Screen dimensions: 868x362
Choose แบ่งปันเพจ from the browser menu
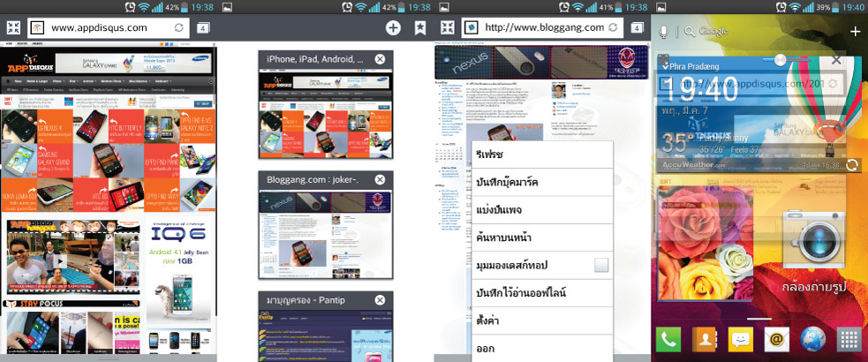(543, 210)
